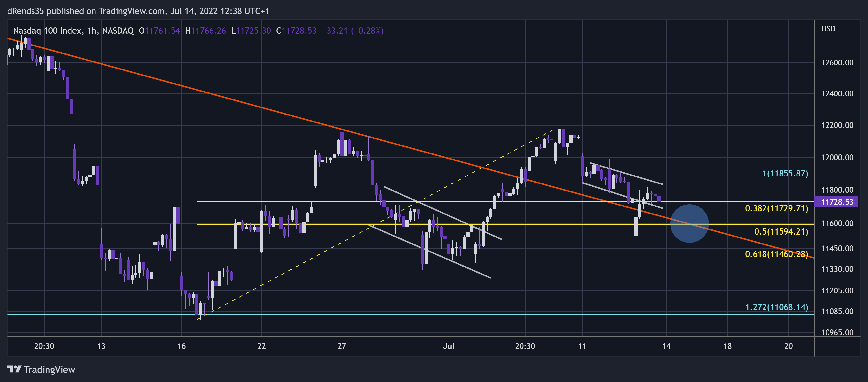868x382 pixels.
Task: Click the 11330.00 price axis label
Action: (x=837, y=269)
